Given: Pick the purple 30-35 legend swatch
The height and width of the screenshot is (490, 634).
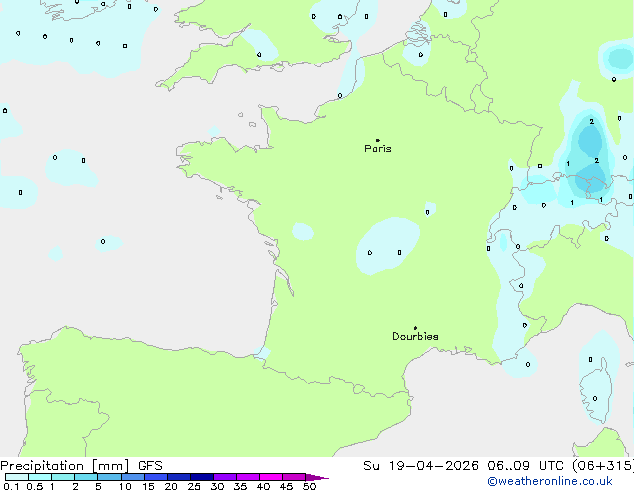Looking at the screenshot, I should click(225, 478).
